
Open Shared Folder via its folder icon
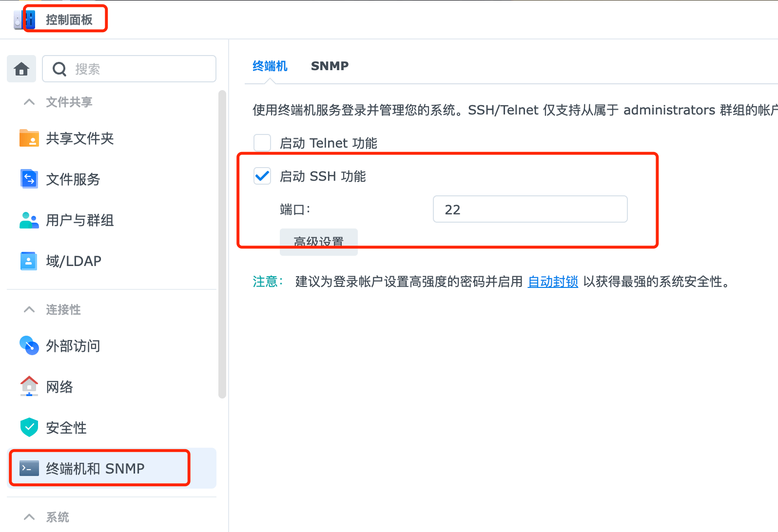tap(29, 138)
